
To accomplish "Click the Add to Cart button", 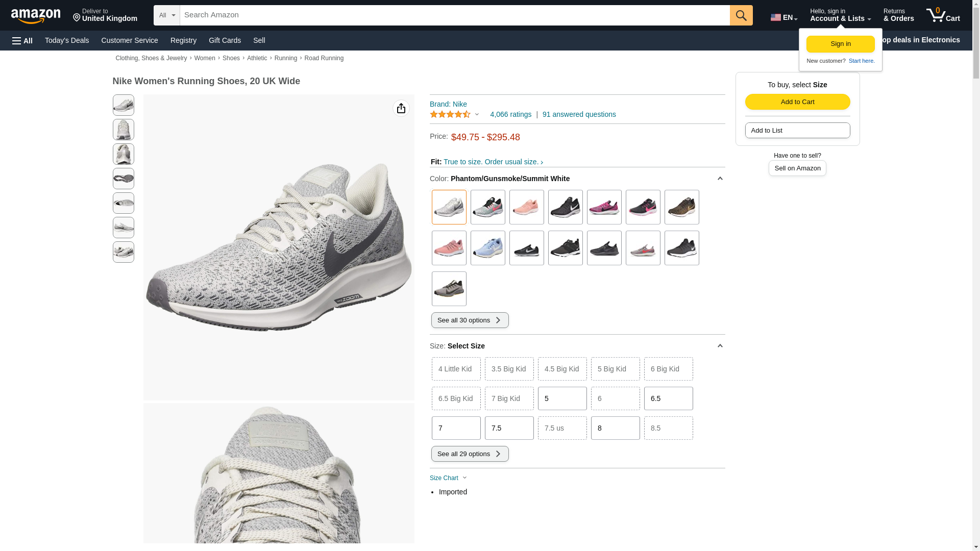I will point(797,102).
